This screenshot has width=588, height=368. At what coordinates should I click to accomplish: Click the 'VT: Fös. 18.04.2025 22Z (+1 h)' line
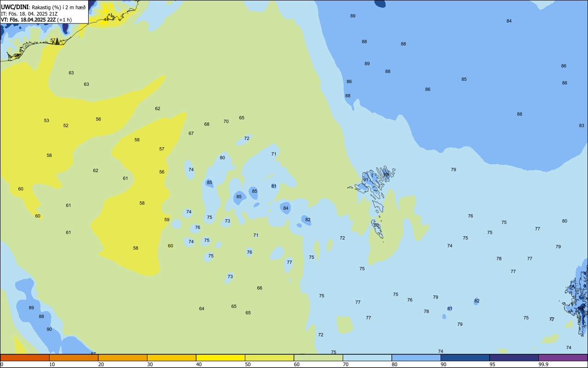click(x=36, y=20)
